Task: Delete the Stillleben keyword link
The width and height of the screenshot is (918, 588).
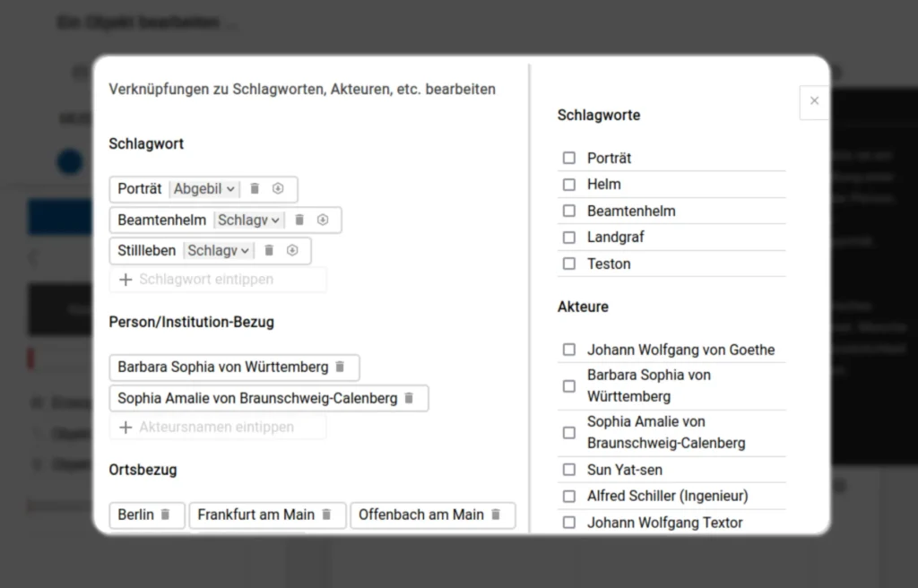Action: coord(269,251)
